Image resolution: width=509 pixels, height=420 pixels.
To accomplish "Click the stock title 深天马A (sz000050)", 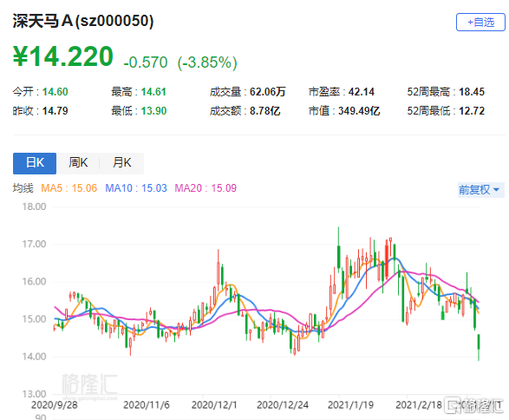I will (83, 21).
